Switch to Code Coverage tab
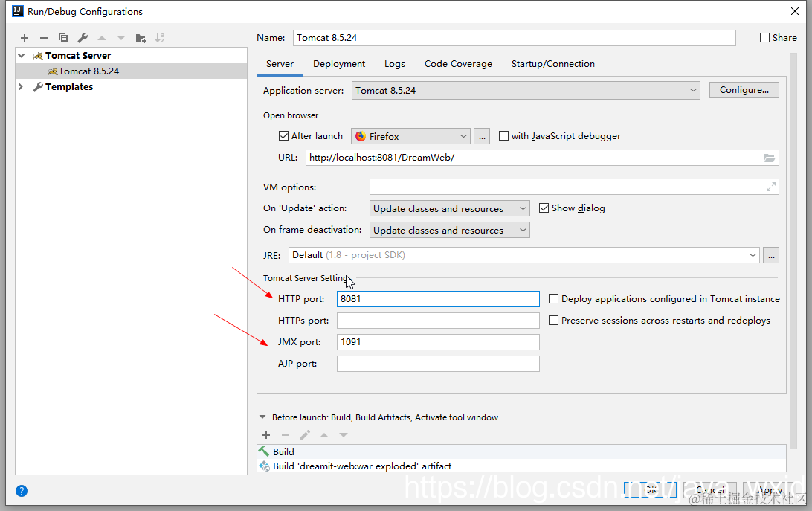This screenshot has width=812, height=511. coord(458,64)
